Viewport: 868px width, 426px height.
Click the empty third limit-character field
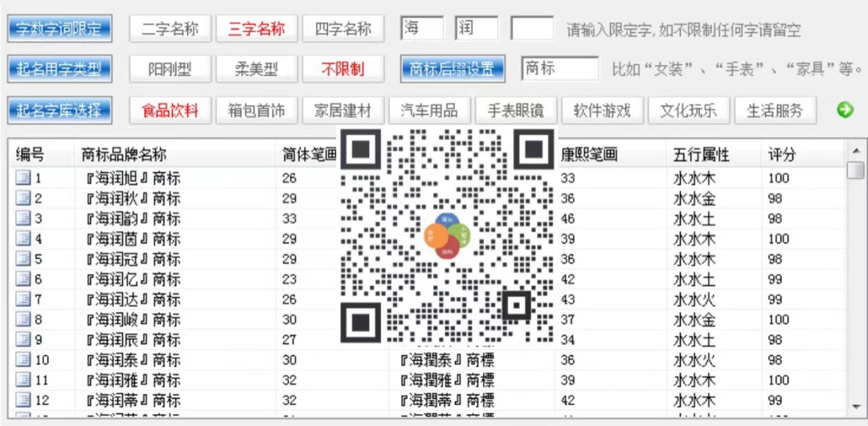532,28
